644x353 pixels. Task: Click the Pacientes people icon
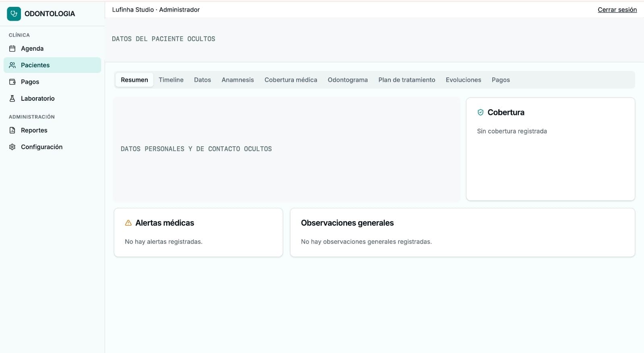coord(12,65)
